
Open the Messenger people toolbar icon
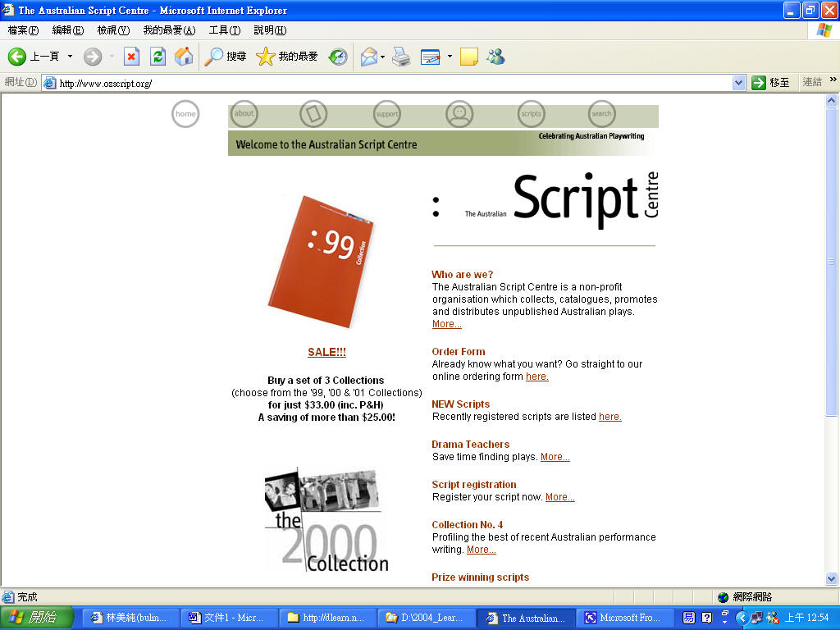click(x=496, y=57)
